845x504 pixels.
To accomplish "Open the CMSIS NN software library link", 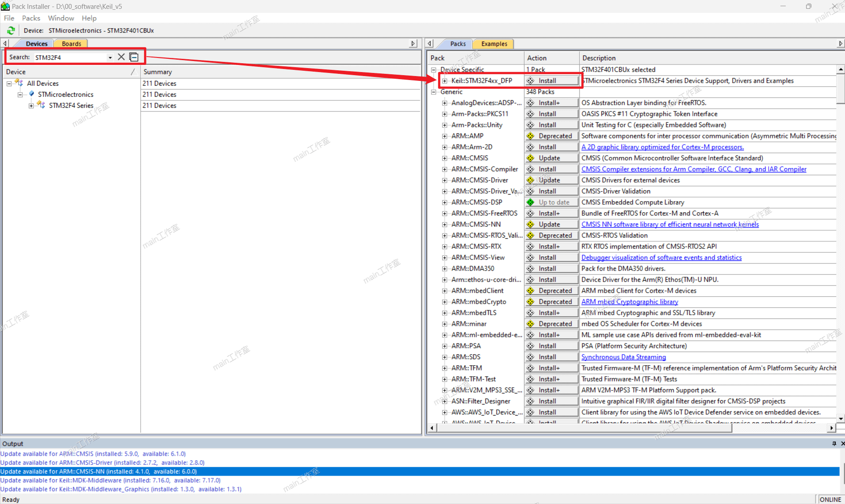I will 670,225.
